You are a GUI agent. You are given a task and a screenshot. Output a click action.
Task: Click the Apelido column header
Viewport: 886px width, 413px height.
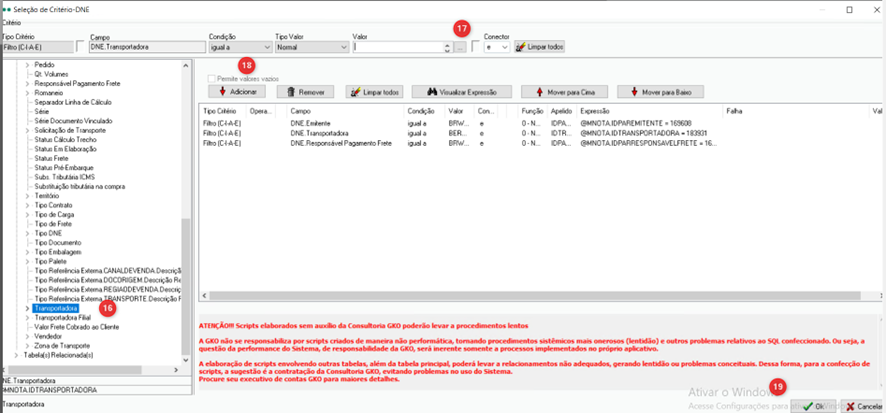point(563,111)
